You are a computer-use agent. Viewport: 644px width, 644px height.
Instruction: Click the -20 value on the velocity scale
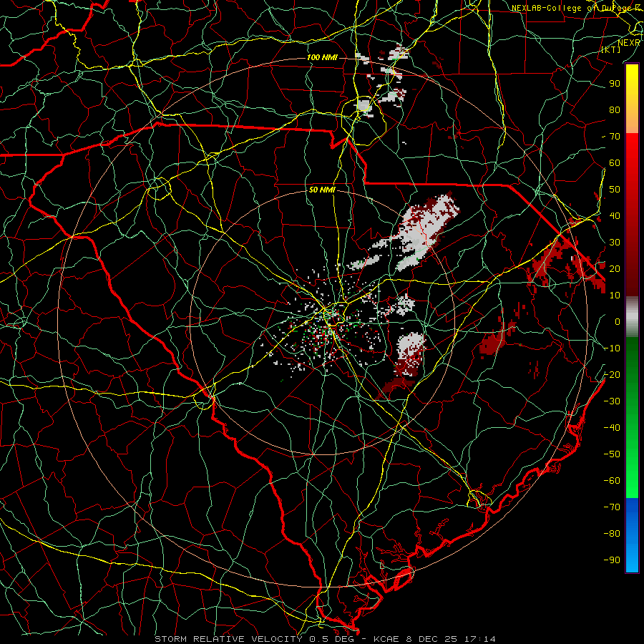click(x=612, y=375)
